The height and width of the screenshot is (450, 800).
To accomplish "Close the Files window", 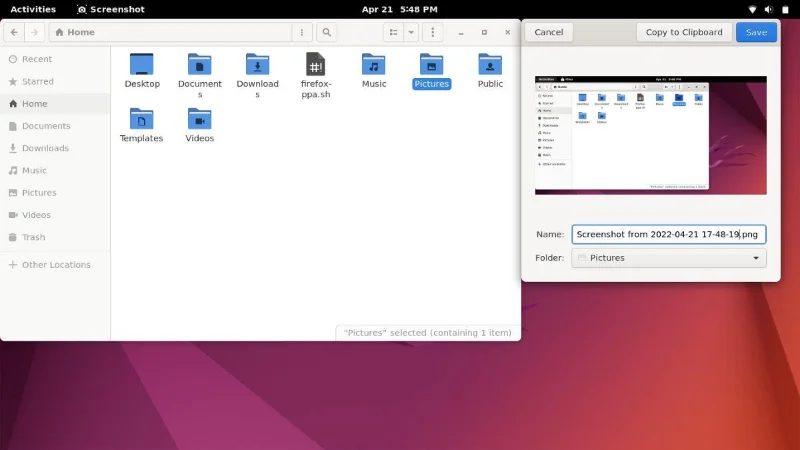I will point(508,32).
